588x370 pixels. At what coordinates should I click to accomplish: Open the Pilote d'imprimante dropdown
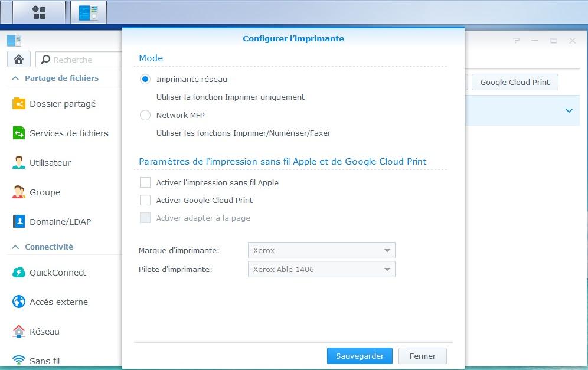(321, 269)
